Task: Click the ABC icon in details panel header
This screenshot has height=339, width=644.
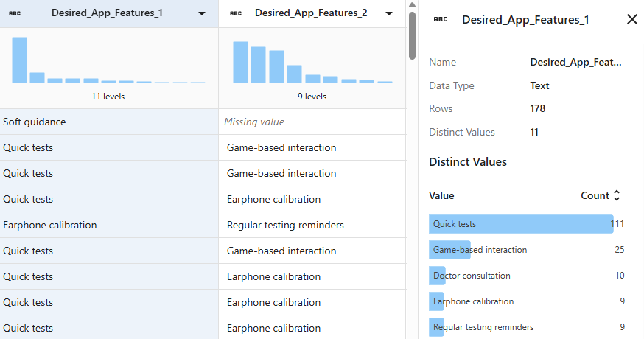Action: [440, 20]
